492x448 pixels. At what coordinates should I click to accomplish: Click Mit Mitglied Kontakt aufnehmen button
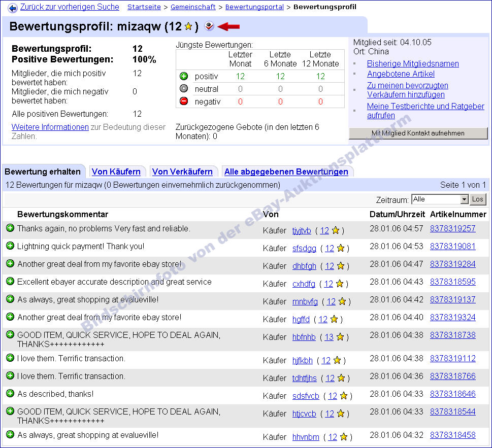[418, 133]
